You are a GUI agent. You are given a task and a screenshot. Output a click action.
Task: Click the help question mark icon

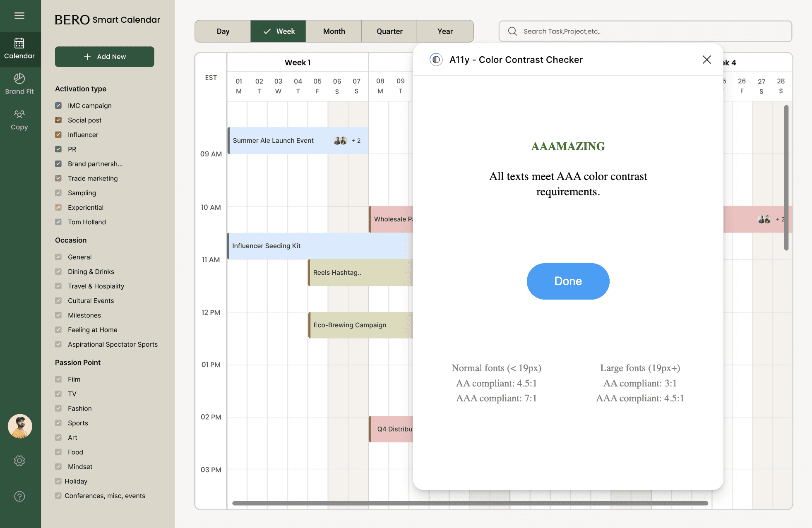click(x=19, y=496)
